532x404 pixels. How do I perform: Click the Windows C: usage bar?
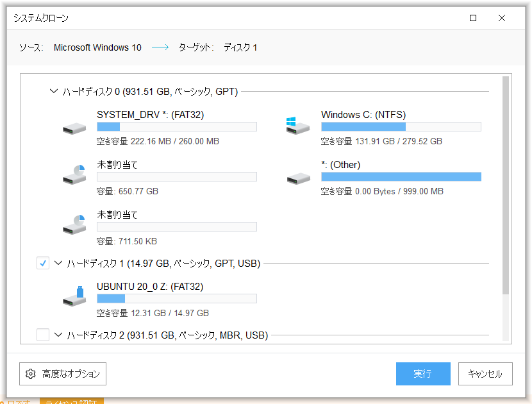(x=401, y=126)
